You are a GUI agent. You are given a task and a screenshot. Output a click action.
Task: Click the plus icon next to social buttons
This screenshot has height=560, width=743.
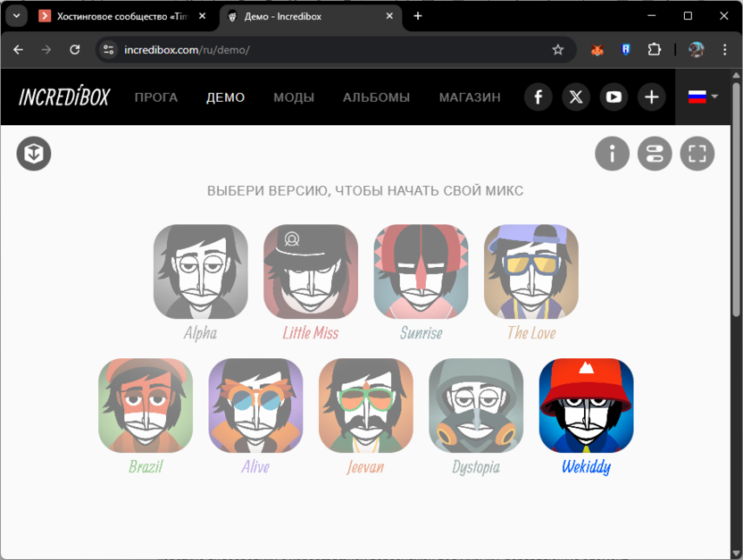pyautogui.click(x=651, y=96)
